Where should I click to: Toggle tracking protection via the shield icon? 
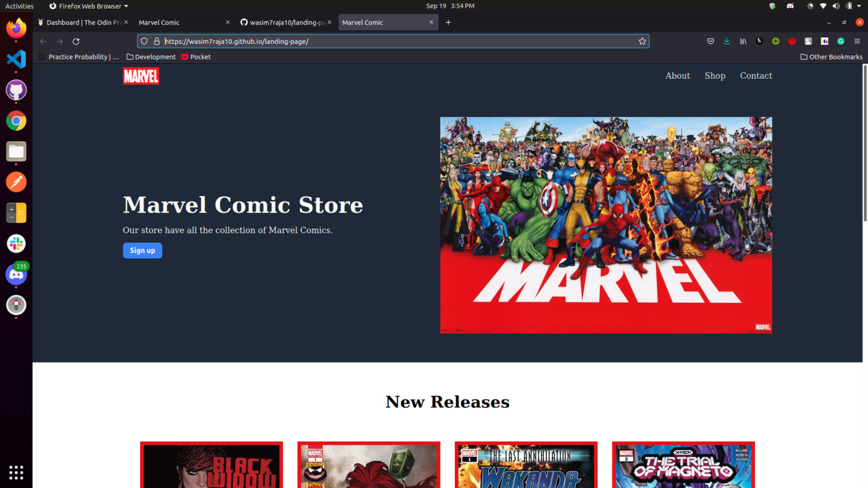pos(143,41)
